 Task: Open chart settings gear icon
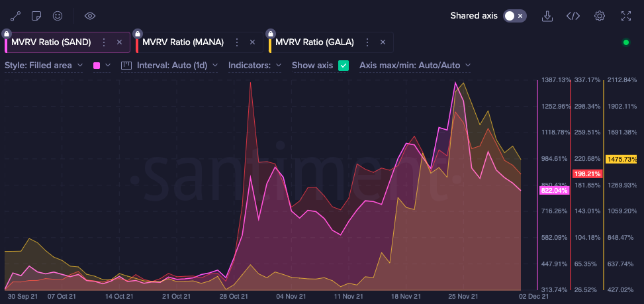tap(600, 16)
